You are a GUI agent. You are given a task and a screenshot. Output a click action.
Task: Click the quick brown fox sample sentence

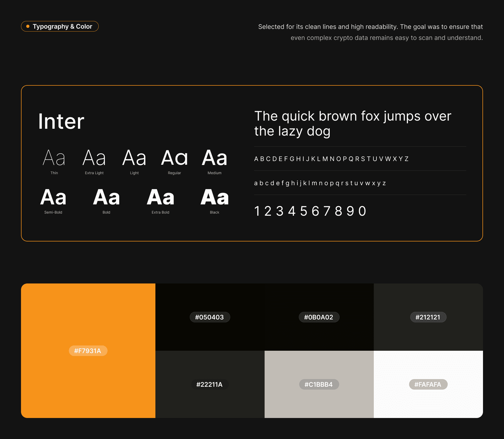click(353, 123)
